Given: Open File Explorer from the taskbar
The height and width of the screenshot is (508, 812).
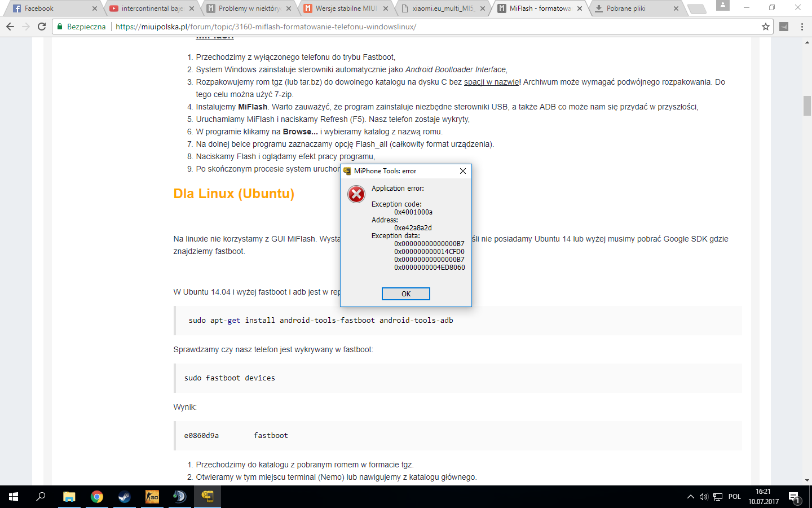Looking at the screenshot, I should point(69,497).
